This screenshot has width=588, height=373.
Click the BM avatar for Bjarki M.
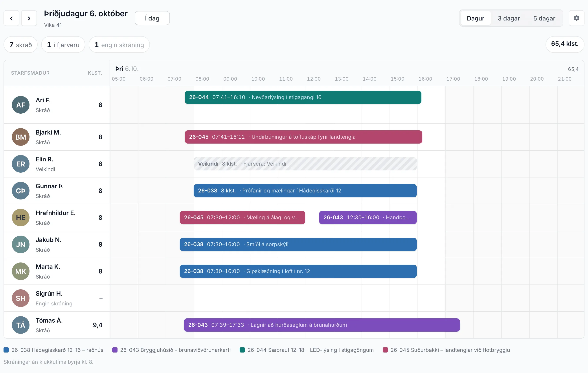pyautogui.click(x=21, y=137)
